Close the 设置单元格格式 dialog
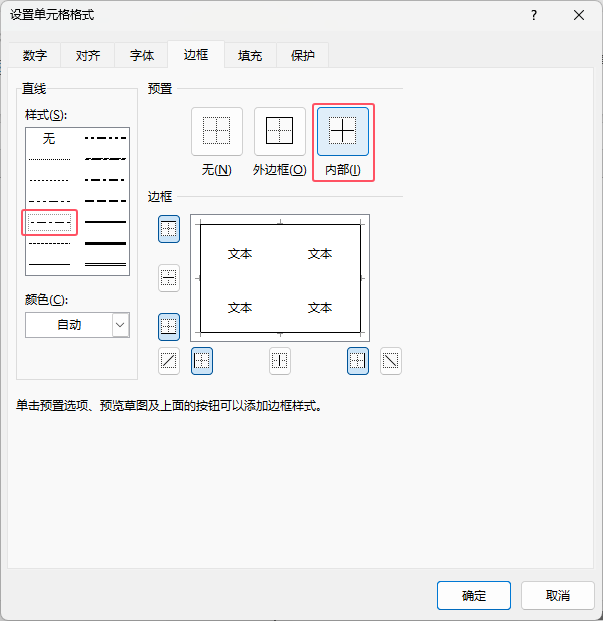This screenshot has height=621, width=603. coord(579,15)
